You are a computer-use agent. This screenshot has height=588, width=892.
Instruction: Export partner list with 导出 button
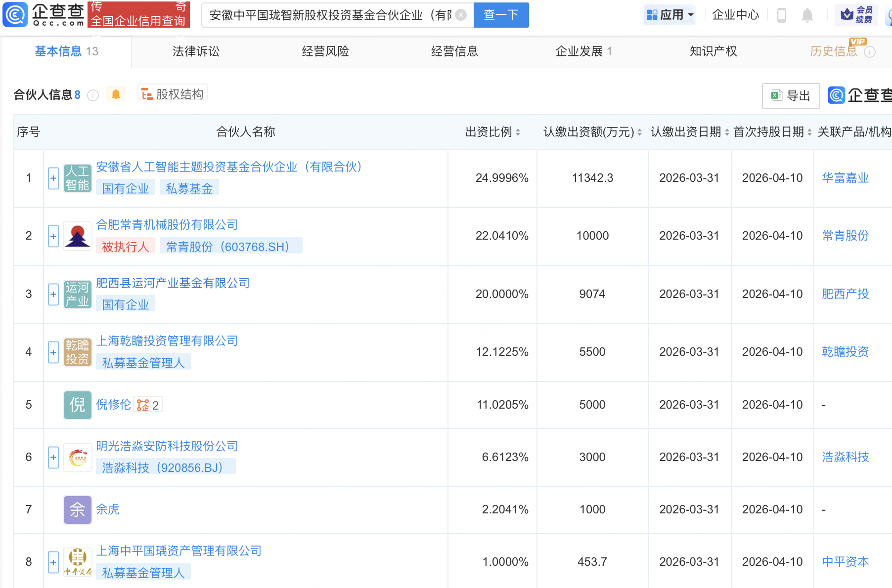pos(791,96)
